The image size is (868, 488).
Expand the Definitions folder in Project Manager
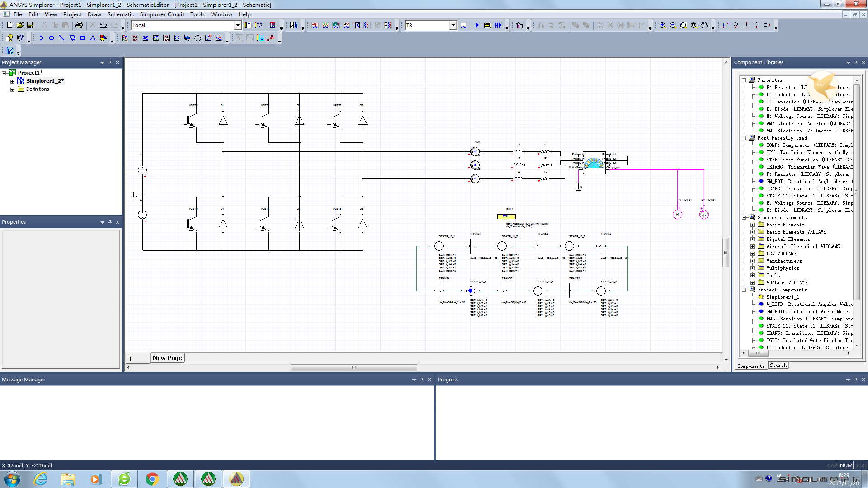(x=12, y=89)
